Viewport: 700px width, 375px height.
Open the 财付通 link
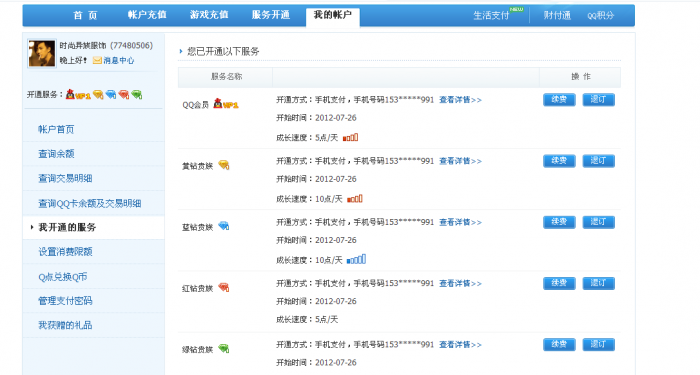click(x=557, y=15)
